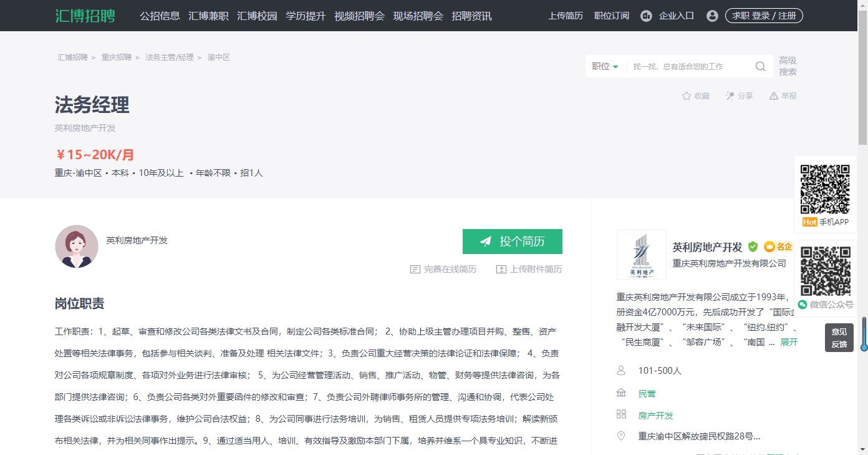Click the 房产开发 industry link
This screenshot has width=868, height=455.
pyautogui.click(x=656, y=416)
